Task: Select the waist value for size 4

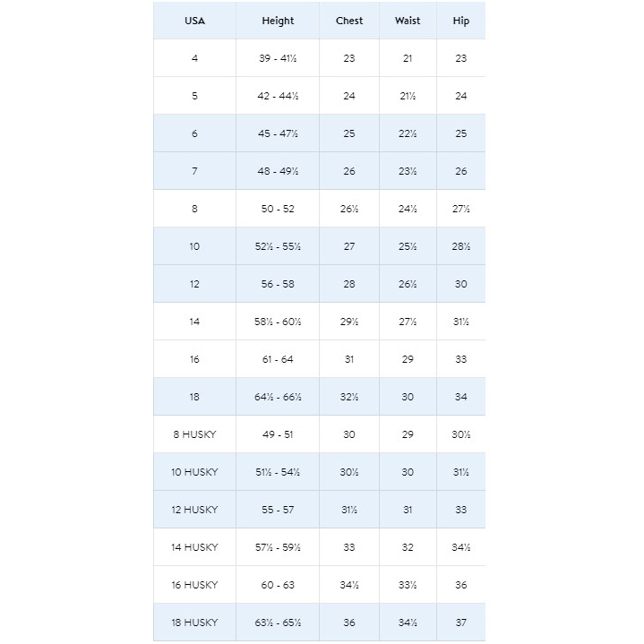Action: pyautogui.click(x=408, y=58)
